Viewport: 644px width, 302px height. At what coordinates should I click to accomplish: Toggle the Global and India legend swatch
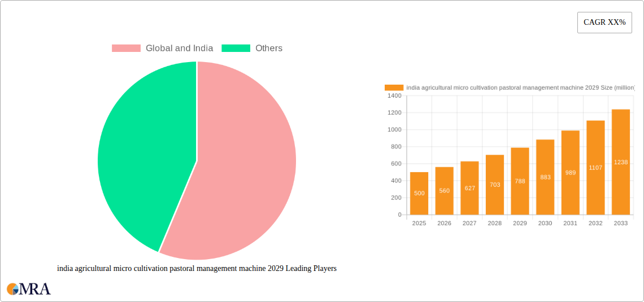[126, 49]
